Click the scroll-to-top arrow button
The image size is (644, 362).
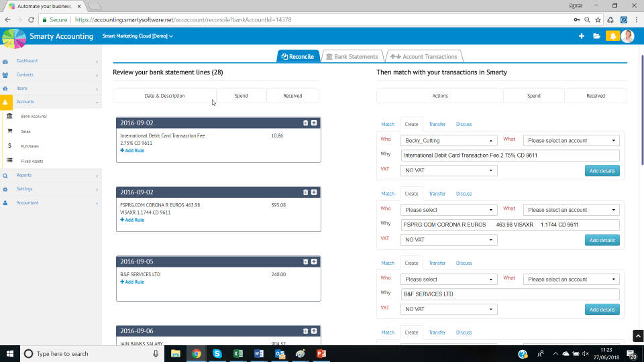[638, 336]
